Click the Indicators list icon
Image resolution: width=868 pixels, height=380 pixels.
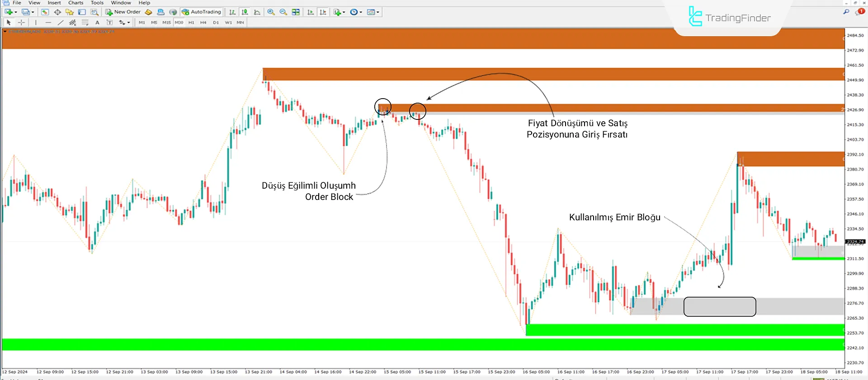click(337, 12)
